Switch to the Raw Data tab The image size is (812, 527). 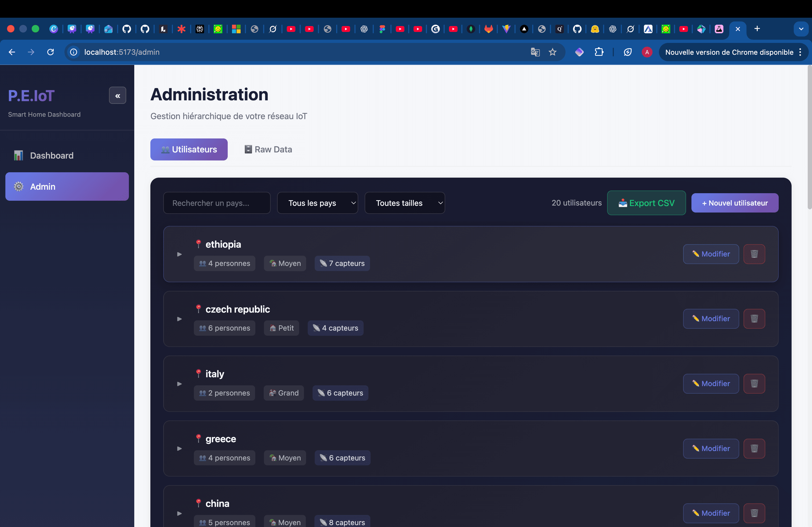coord(268,149)
